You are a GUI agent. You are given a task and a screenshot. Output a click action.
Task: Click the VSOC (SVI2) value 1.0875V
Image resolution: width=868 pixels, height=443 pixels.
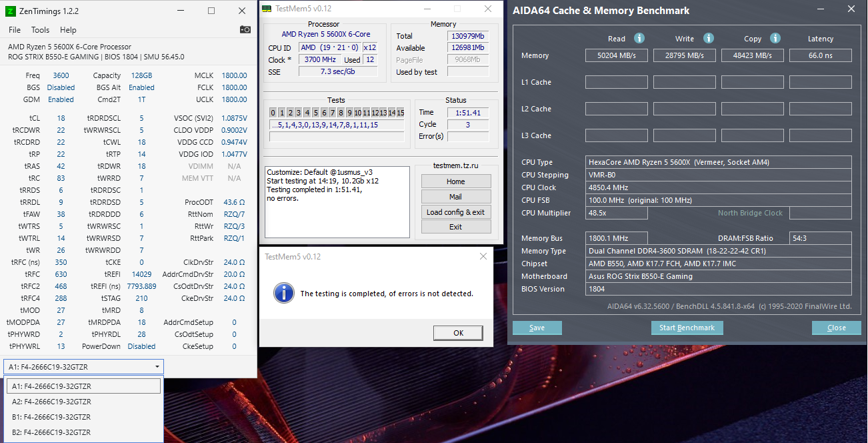pos(234,118)
